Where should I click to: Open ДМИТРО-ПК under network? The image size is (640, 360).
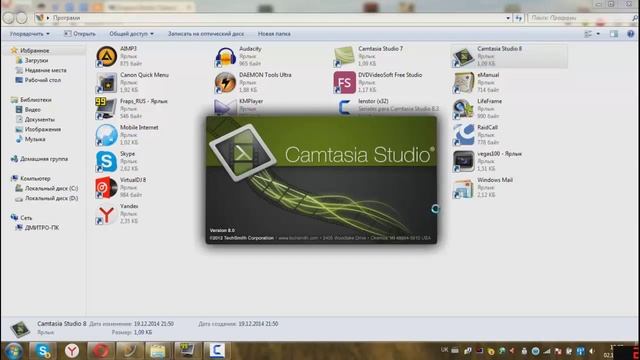pos(42,228)
